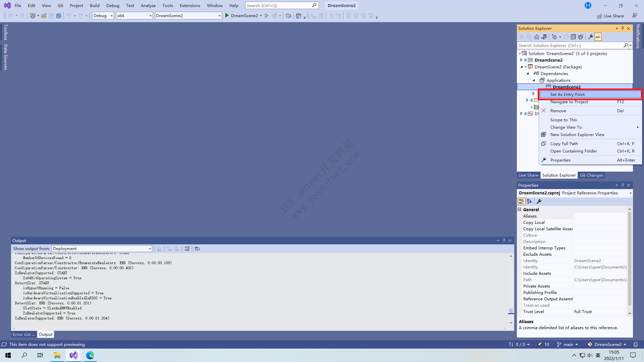Click the Save All toolbar icon

click(58, 16)
